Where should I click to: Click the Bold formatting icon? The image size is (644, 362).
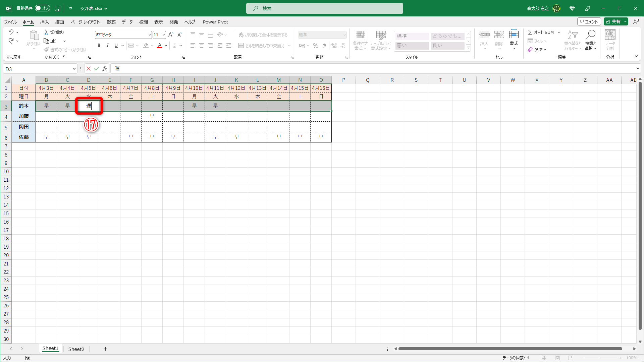click(99, 46)
